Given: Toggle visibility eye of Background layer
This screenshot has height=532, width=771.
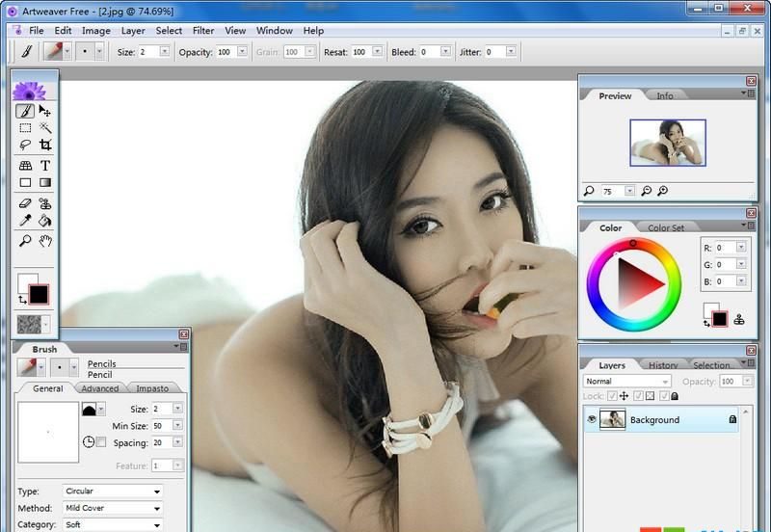Looking at the screenshot, I should [592, 419].
